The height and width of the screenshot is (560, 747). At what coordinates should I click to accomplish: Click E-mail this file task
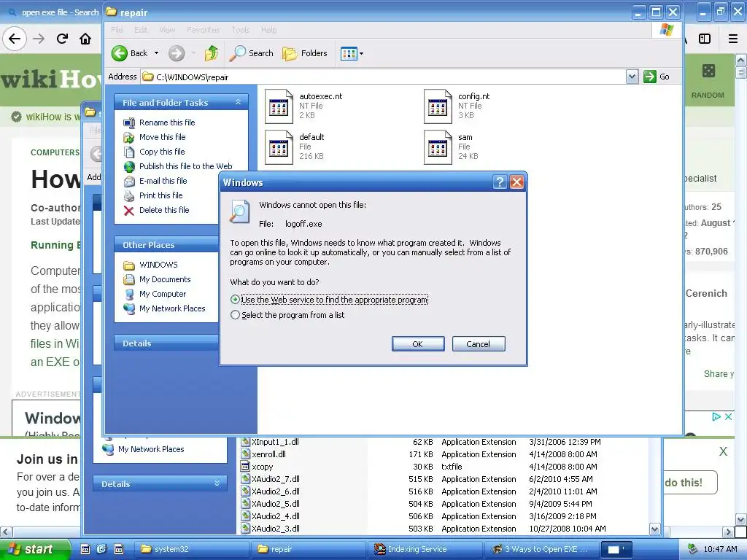tap(163, 181)
